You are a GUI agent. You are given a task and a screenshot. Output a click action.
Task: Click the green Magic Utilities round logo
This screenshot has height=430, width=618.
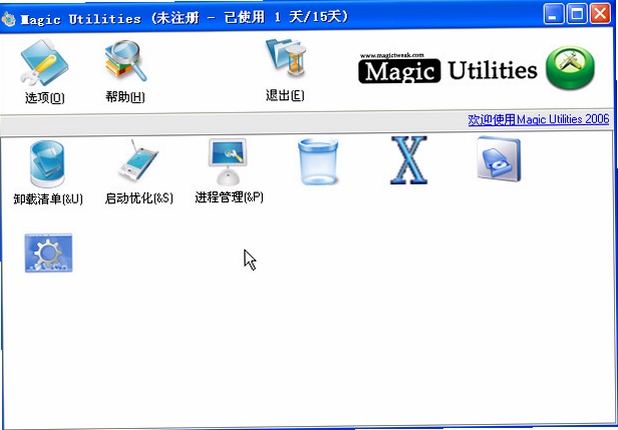570,68
